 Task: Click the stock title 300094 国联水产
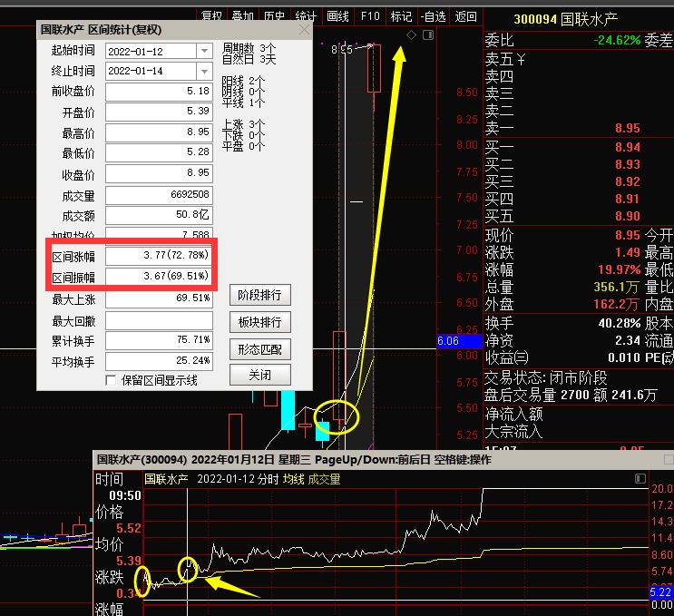[566, 19]
